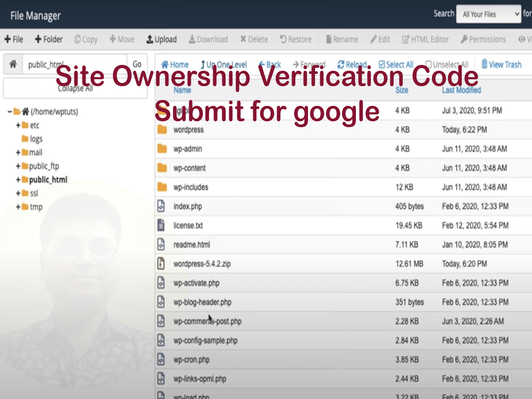Select the wp-content folder icon

pyautogui.click(x=162, y=168)
